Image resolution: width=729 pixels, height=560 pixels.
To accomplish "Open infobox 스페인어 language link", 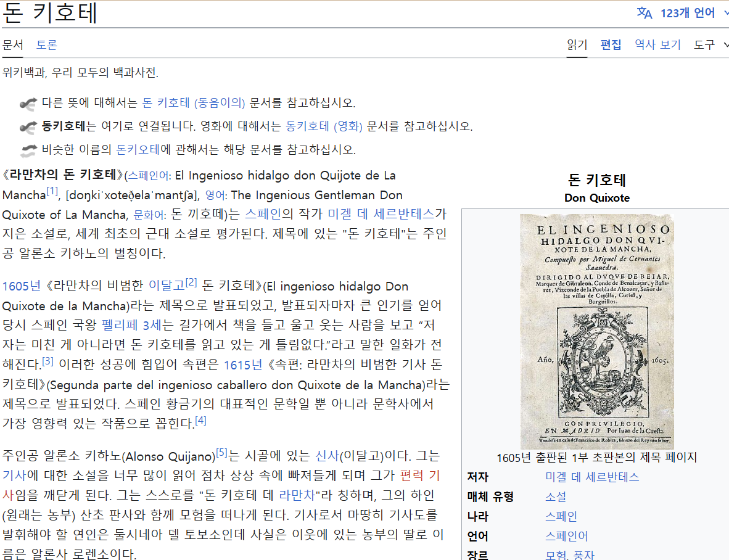I will 566,537.
